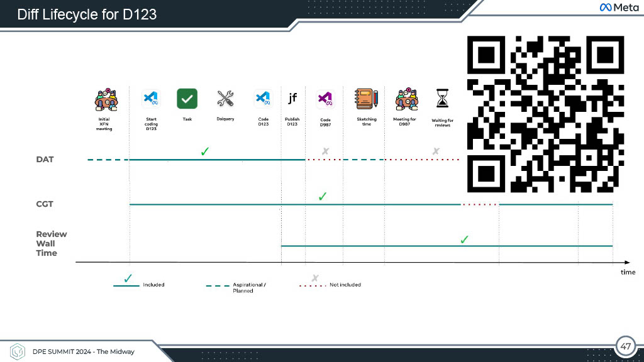This screenshot has height=362, width=644.
Task: Click the DAT gray X under Code D987
Action: tap(325, 151)
